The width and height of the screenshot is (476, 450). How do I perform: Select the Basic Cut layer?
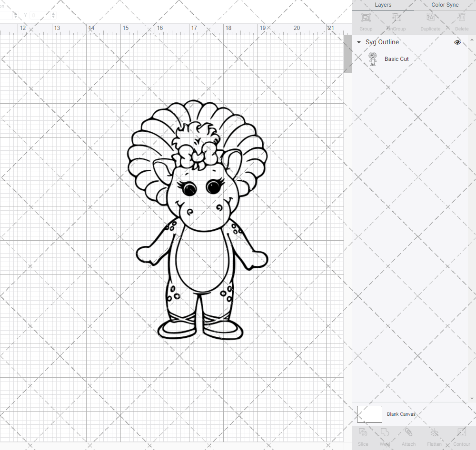click(x=397, y=59)
